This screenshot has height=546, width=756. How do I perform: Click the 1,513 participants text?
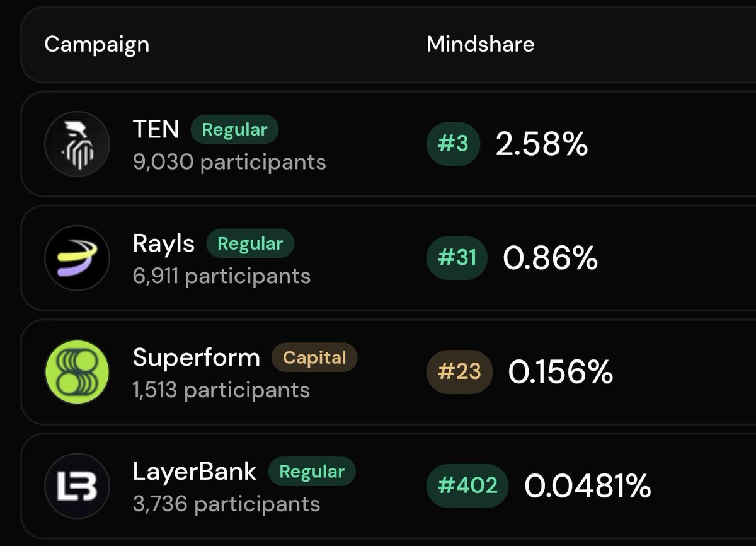coord(221,390)
